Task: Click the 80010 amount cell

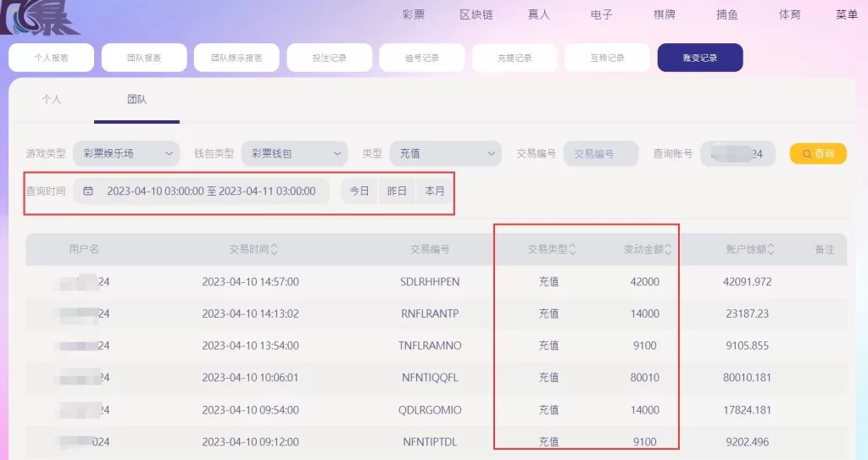Action: click(645, 378)
